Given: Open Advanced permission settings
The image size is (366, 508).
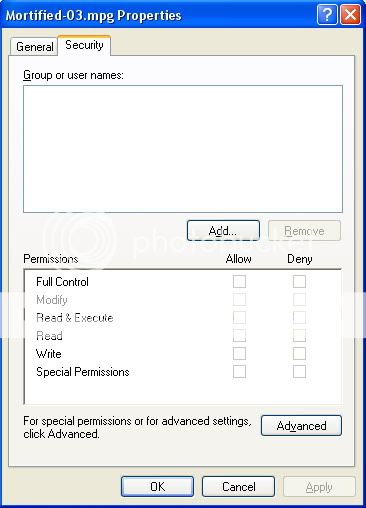Looking at the screenshot, I should (x=301, y=426).
